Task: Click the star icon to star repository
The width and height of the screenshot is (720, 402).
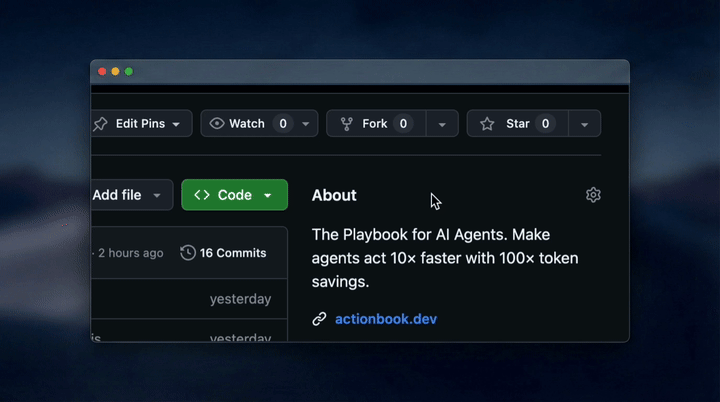Action: 487,124
